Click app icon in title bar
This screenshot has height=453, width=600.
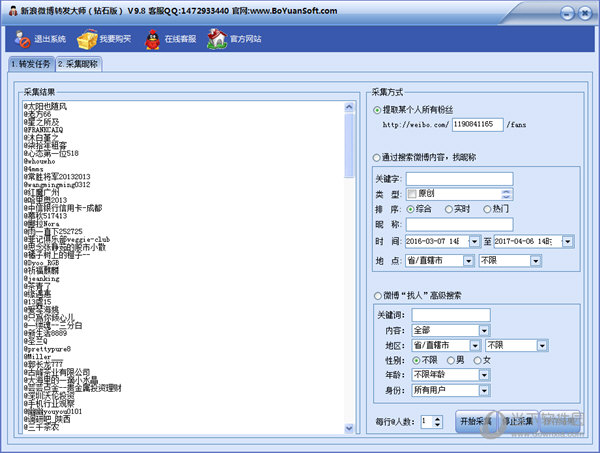(x=13, y=11)
